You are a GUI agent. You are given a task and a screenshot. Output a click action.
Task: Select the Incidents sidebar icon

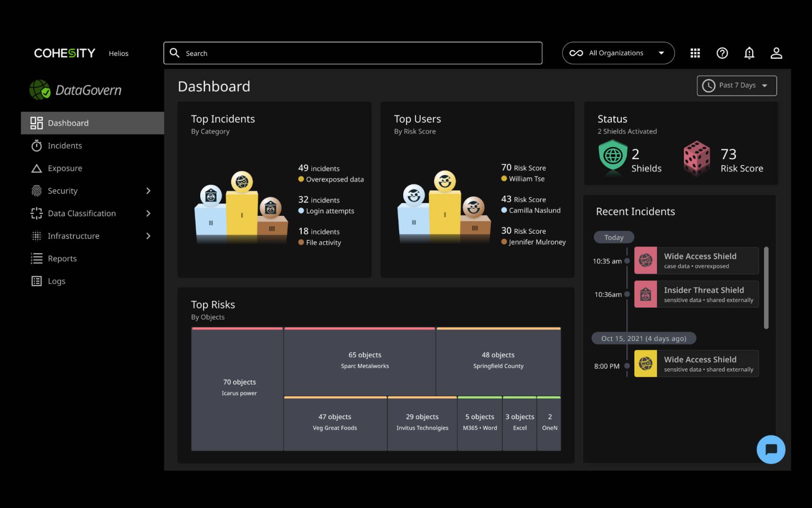coord(36,145)
